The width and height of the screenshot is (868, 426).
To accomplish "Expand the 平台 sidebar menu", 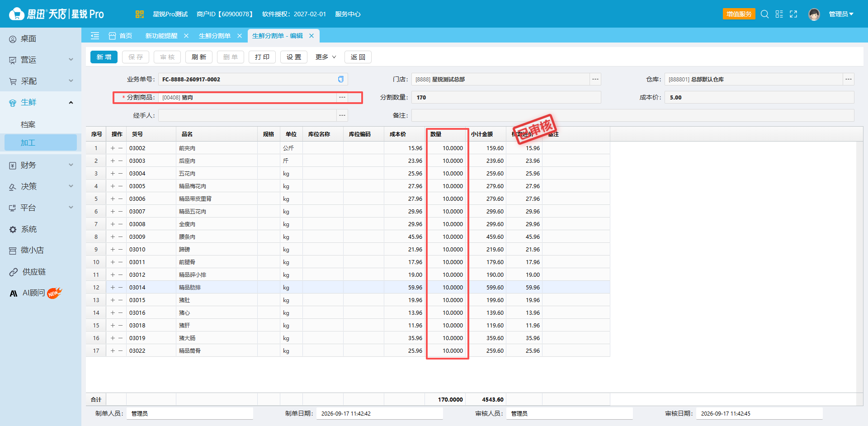I will coord(41,208).
